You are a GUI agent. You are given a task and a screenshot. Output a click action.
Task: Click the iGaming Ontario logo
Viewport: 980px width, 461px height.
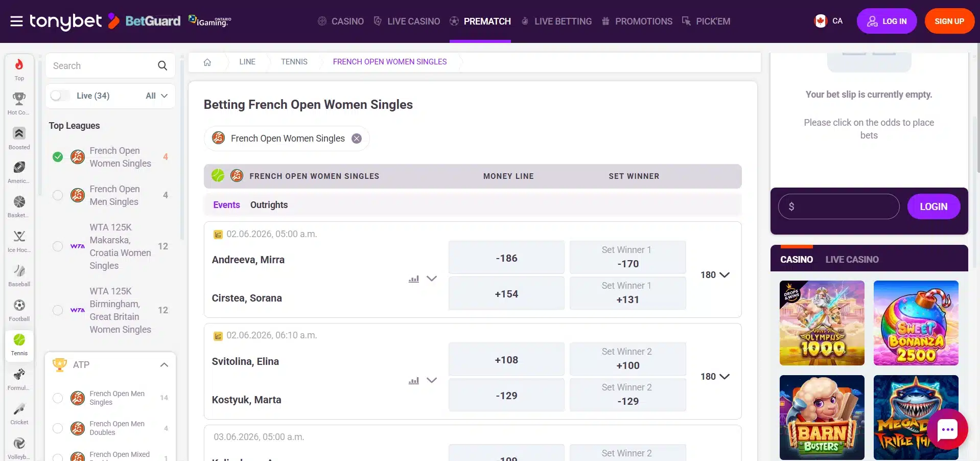(x=210, y=21)
